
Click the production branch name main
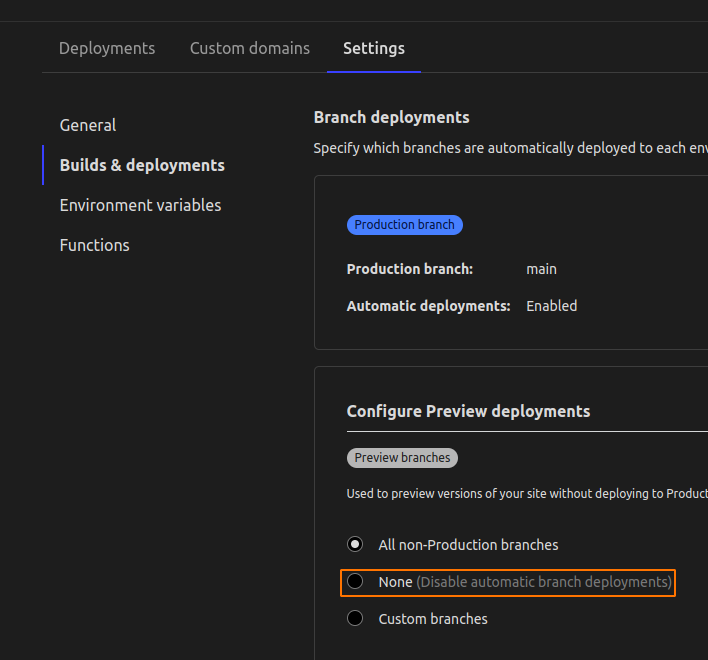click(541, 269)
